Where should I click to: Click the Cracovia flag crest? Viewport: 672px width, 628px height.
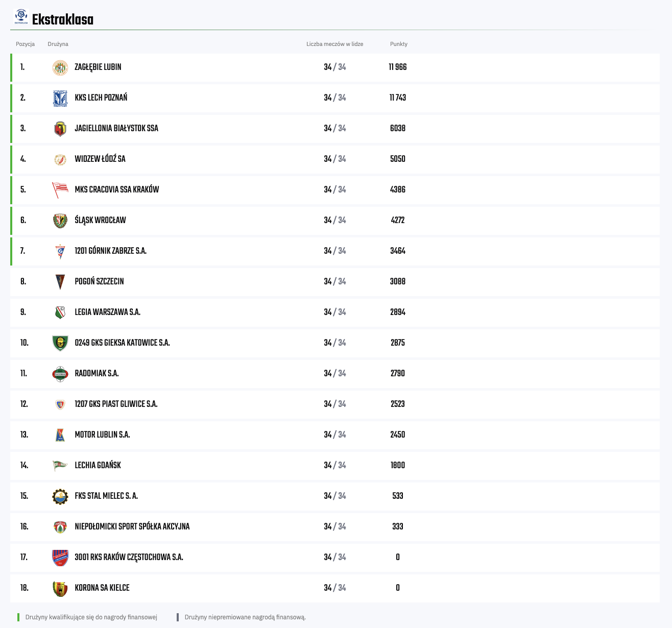click(60, 190)
